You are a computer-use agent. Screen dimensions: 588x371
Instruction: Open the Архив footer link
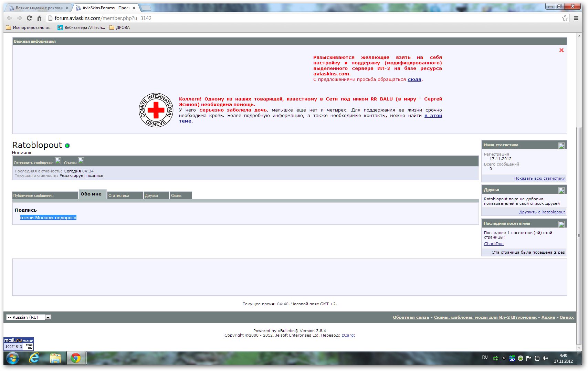point(548,317)
